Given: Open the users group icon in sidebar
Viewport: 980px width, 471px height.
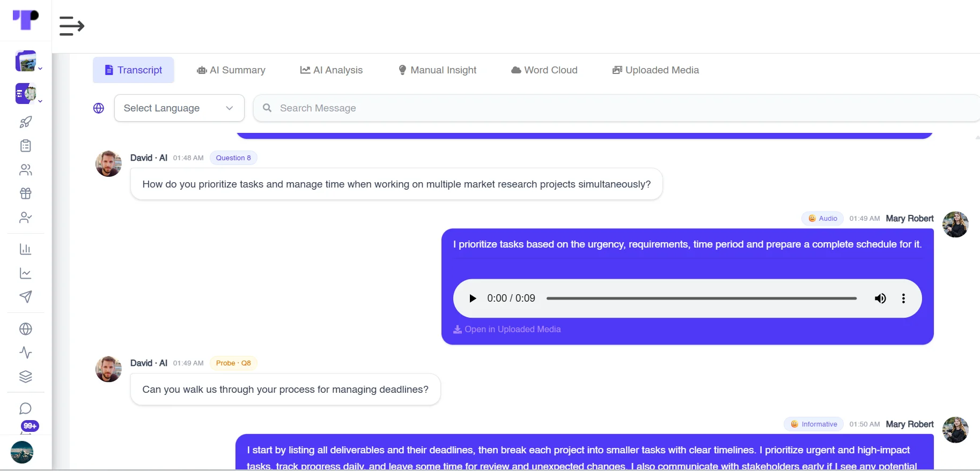Looking at the screenshot, I should [26, 170].
